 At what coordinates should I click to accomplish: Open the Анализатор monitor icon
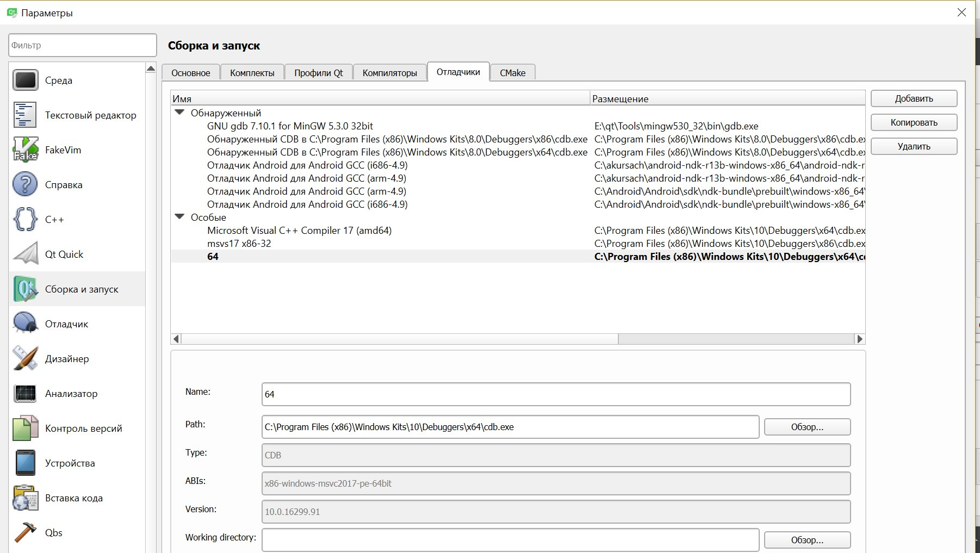pyautogui.click(x=26, y=394)
